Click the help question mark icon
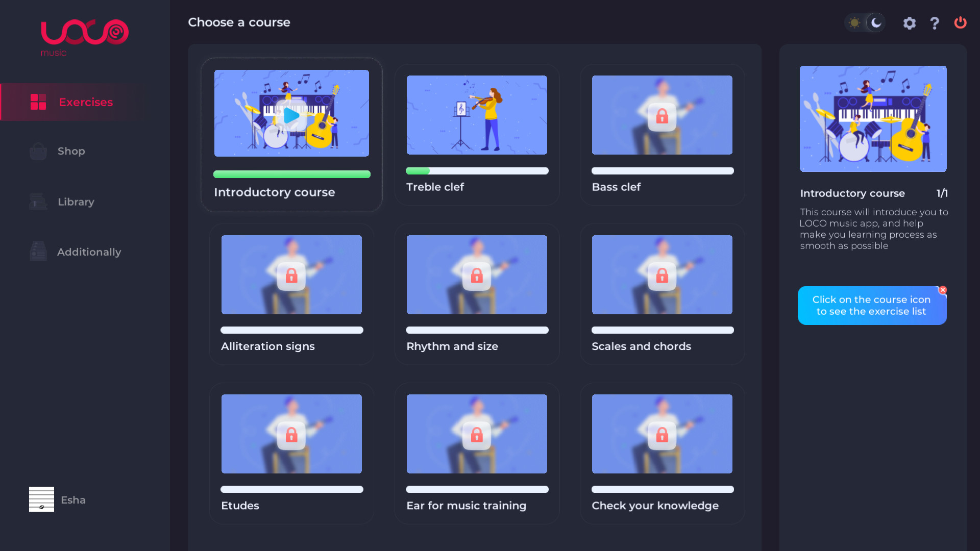980x551 pixels. (x=935, y=23)
